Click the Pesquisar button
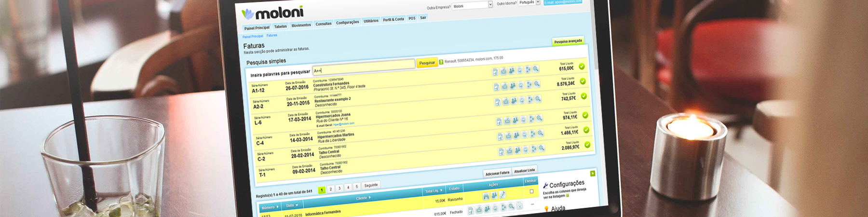The height and width of the screenshot is (217, 868). [x=427, y=63]
